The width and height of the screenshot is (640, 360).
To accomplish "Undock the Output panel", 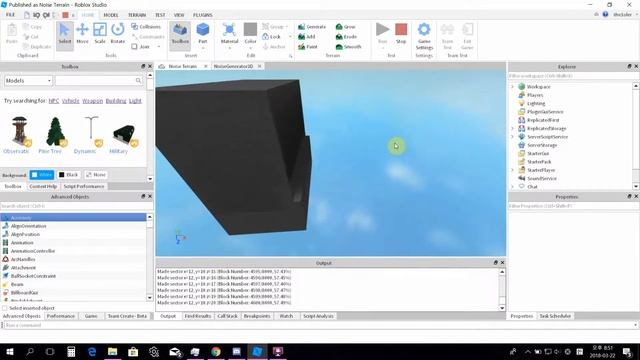I will (x=496, y=262).
